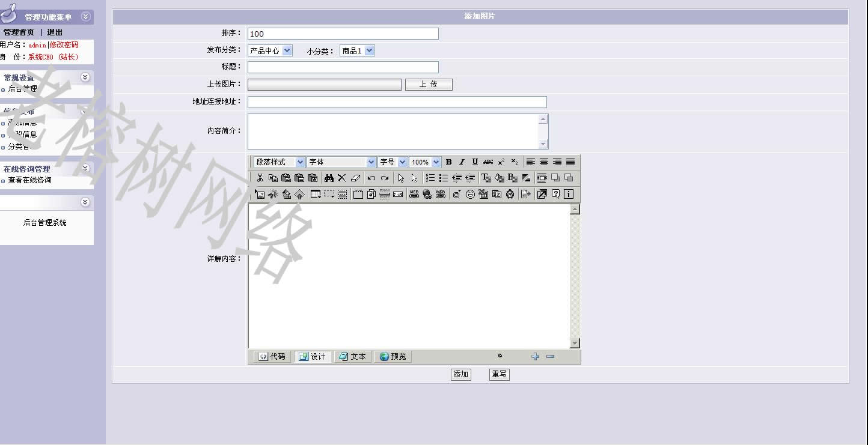This screenshot has height=445, width=868.
Task: Open 查看在线咨询 sidebar item
Action: [29, 180]
